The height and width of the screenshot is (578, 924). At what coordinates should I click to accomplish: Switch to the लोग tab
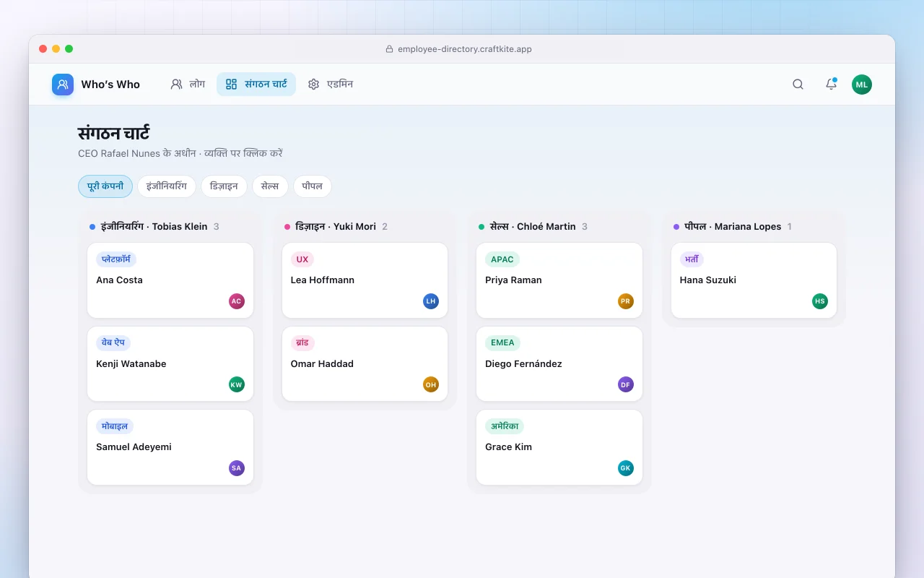[x=188, y=84]
